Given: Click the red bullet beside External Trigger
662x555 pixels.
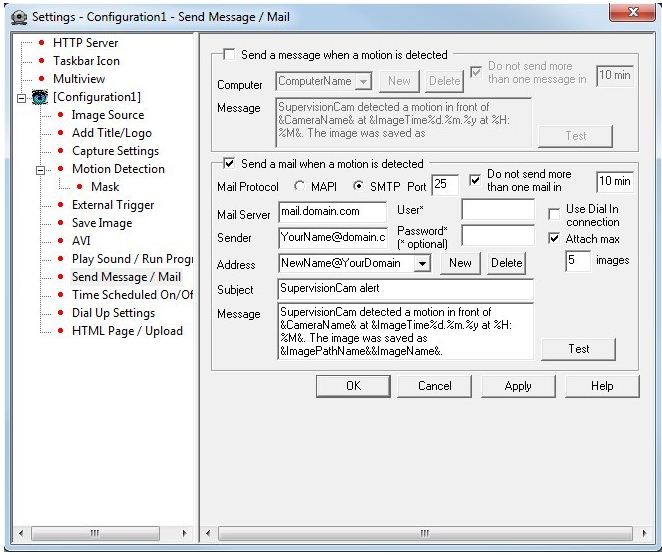Looking at the screenshot, I should (60, 205).
